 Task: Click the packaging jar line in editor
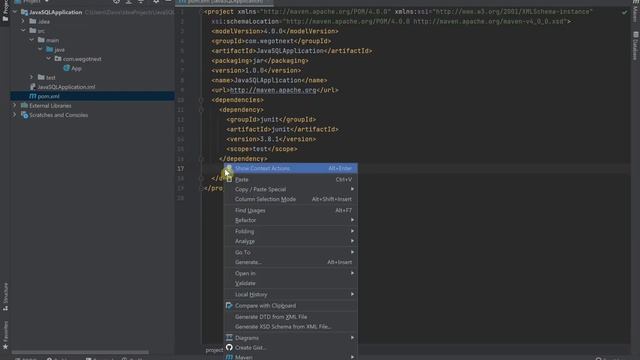click(x=260, y=61)
